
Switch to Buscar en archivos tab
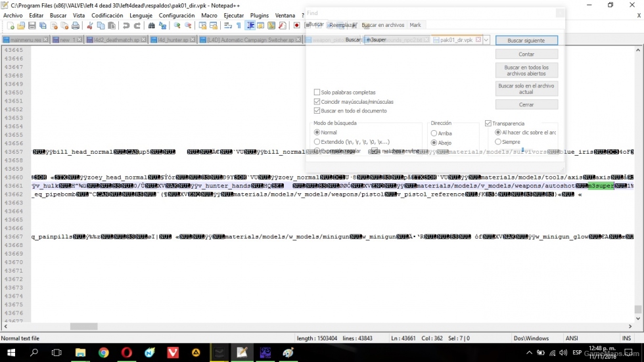[382, 25]
